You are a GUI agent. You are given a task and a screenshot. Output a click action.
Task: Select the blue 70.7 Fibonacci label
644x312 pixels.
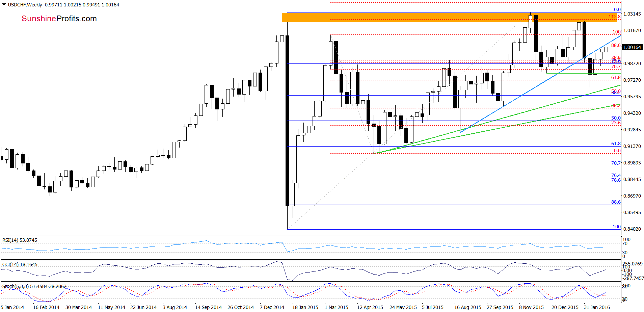pos(616,163)
